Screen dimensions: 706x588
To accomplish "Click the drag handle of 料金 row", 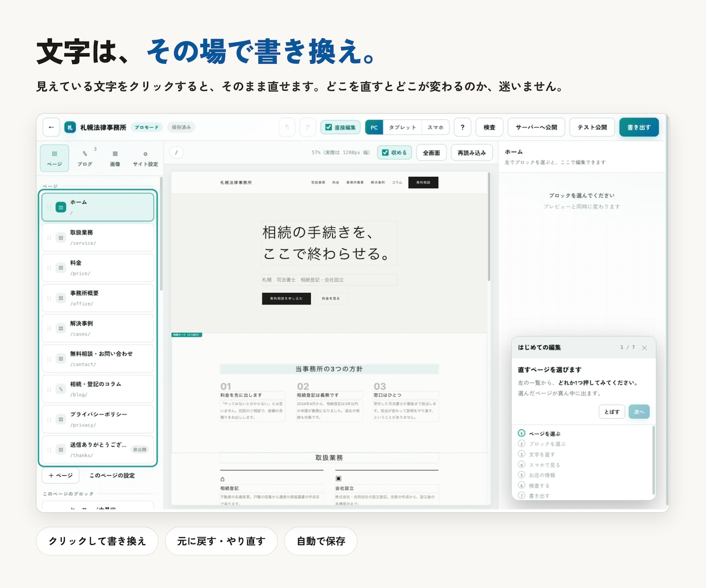I will (49, 268).
